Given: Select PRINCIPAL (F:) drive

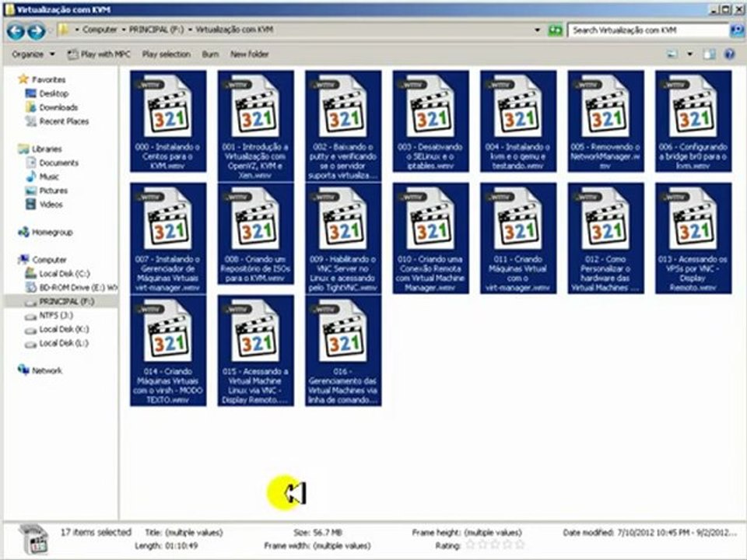Looking at the screenshot, I should pyautogui.click(x=67, y=302).
